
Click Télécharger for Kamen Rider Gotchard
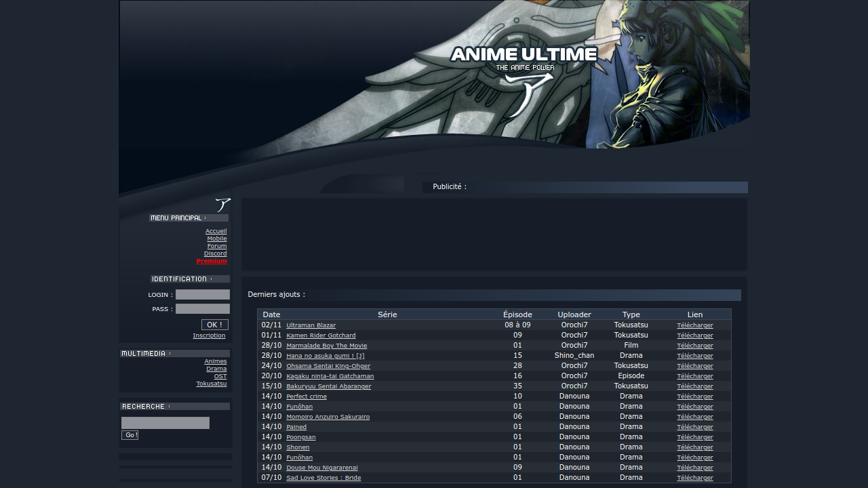(x=695, y=335)
